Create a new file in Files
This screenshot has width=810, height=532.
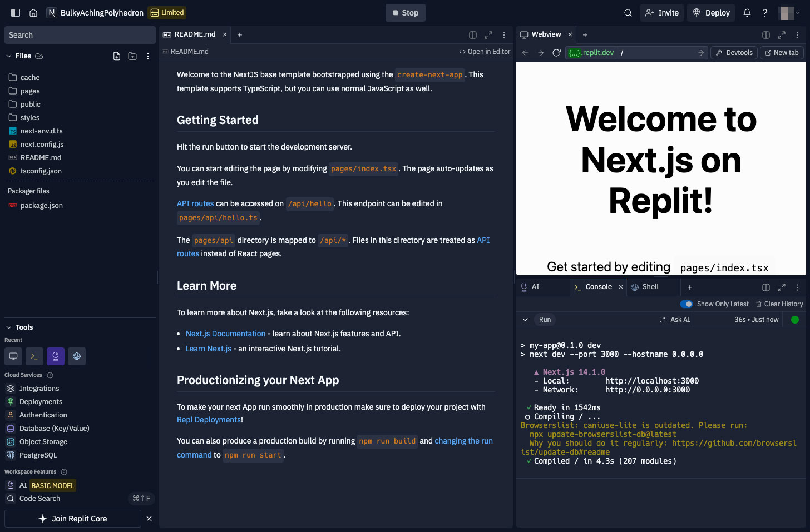[117, 56]
